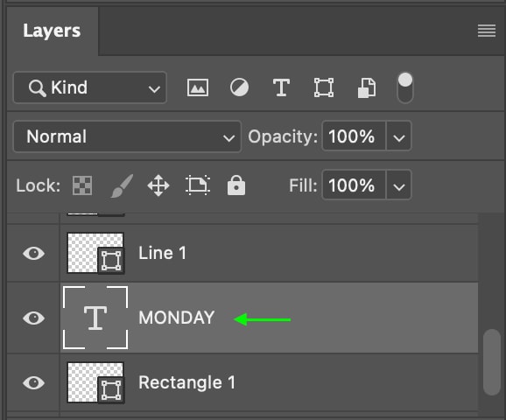
Task: Hide the Rectangle 1 layer
Action: click(x=33, y=383)
